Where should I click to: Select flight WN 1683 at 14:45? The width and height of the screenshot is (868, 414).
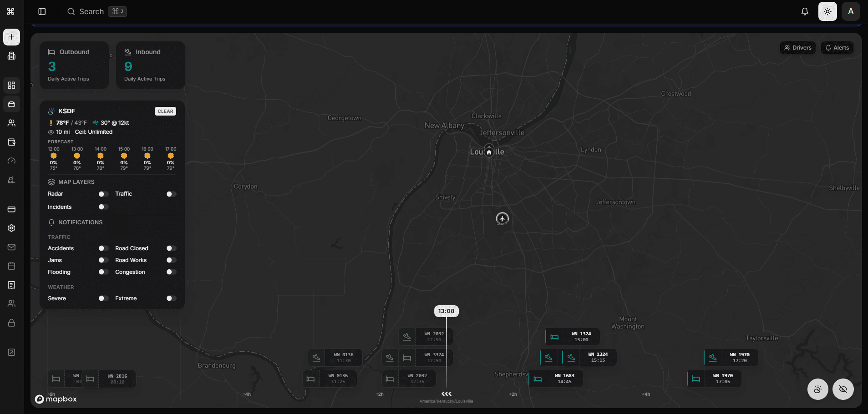[556, 379]
